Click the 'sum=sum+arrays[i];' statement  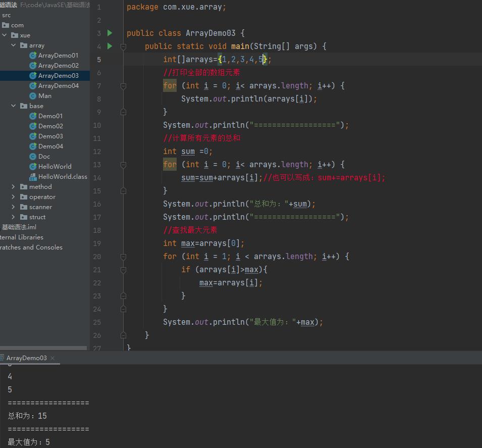click(x=222, y=178)
